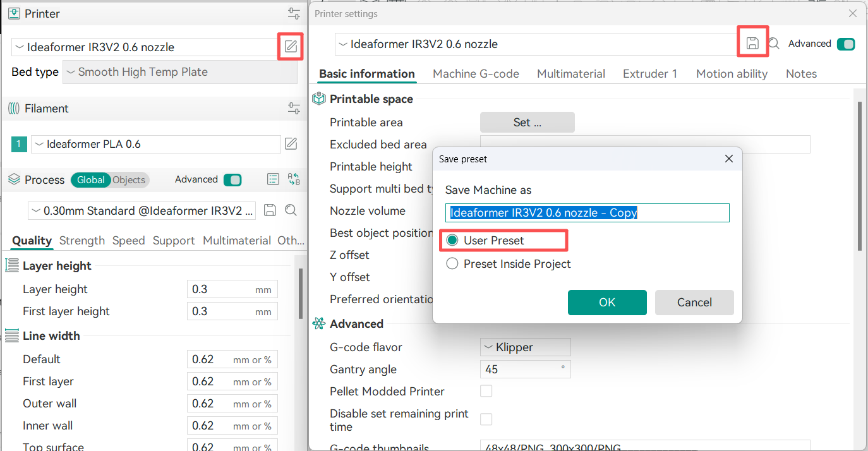Click the filament 1 color swatch
The image size is (868, 451).
[x=19, y=144]
